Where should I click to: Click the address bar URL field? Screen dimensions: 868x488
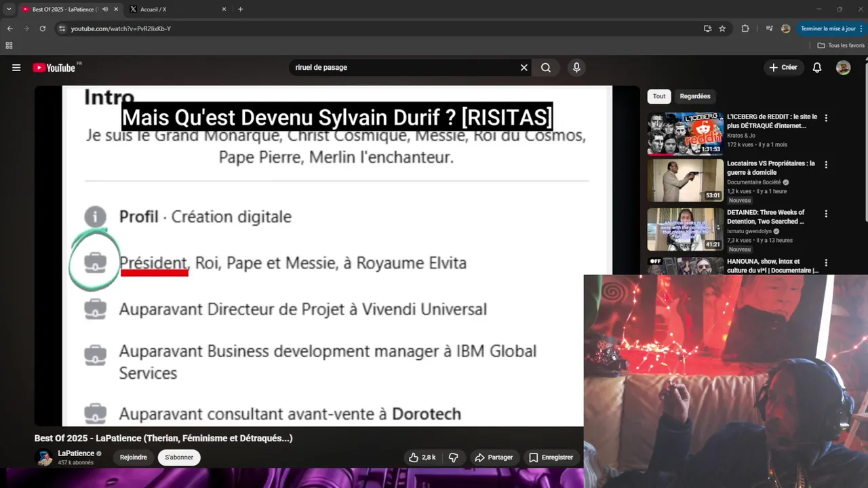[x=380, y=28]
